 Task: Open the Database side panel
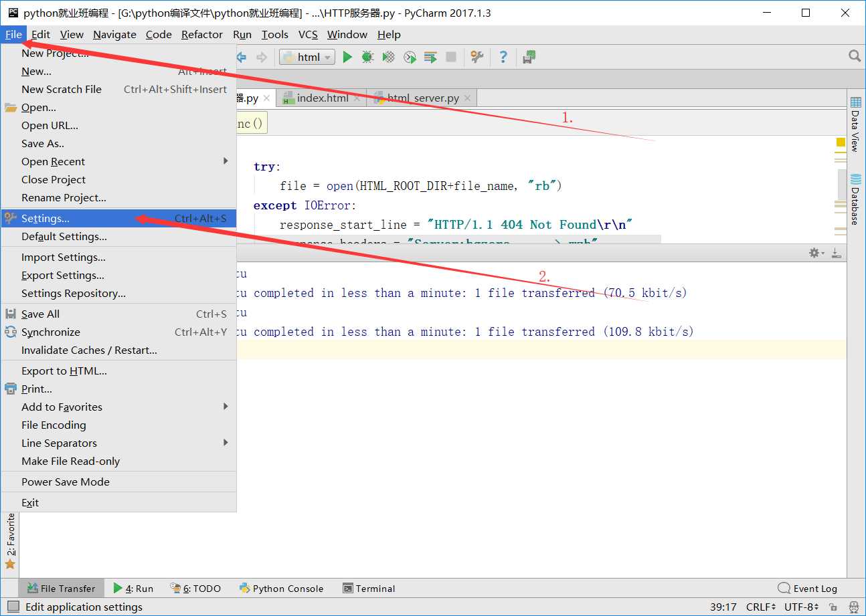(855, 199)
